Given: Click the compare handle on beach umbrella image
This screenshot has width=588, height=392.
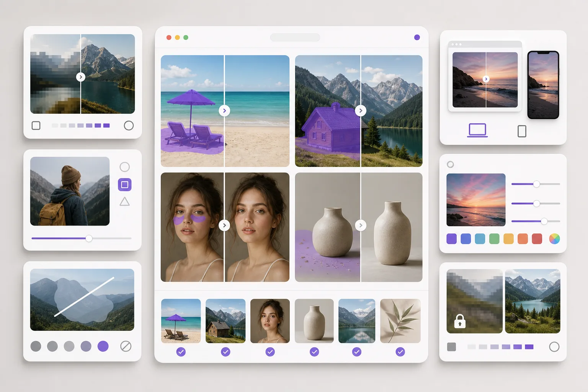Looking at the screenshot, I should coord(224,111).
